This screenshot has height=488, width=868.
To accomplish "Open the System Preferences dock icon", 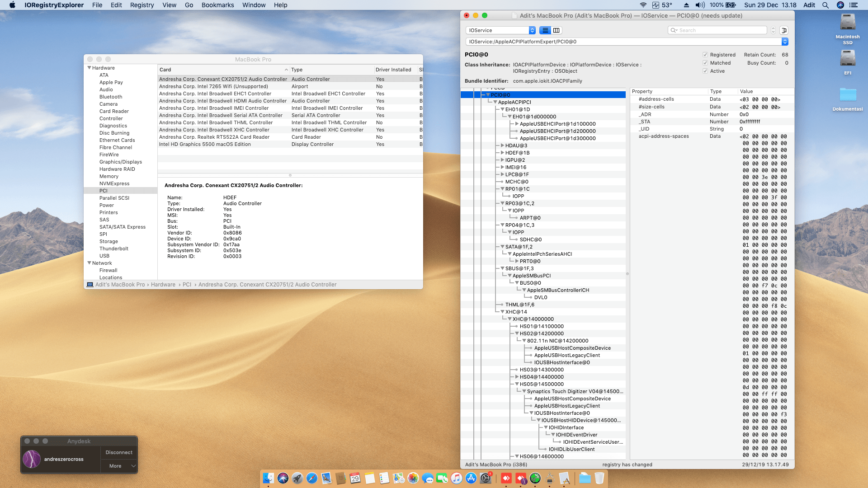I will (x=485, y=478).
